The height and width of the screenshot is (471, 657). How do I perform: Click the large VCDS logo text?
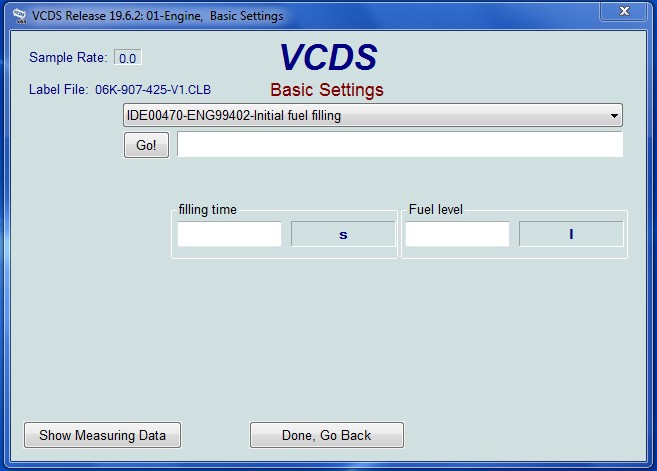point(328,57)
